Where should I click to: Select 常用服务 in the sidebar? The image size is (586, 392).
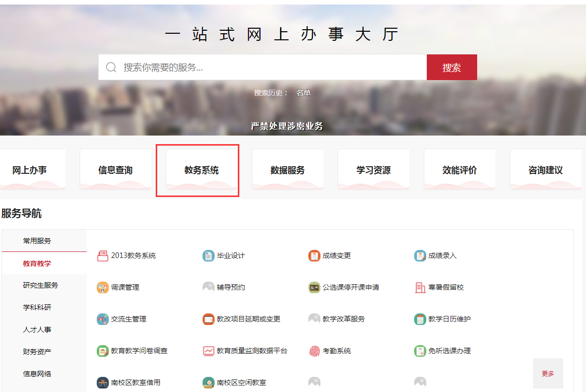[37, 241]
